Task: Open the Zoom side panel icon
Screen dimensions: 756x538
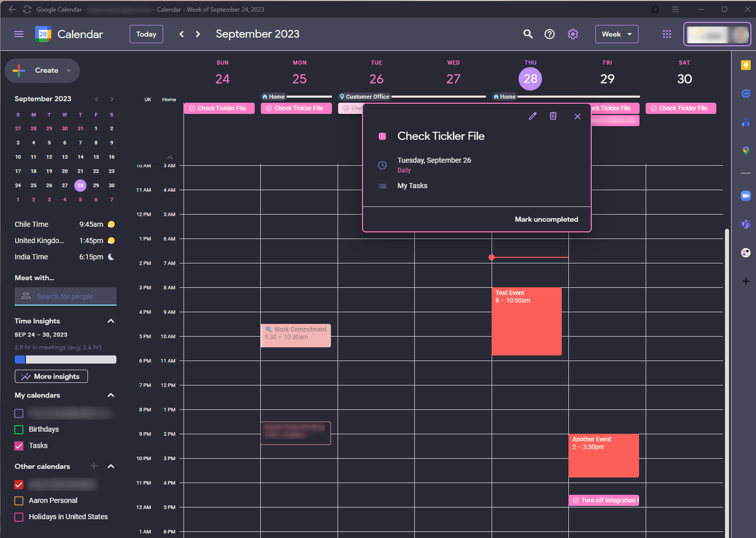Action: pos(745,195)
